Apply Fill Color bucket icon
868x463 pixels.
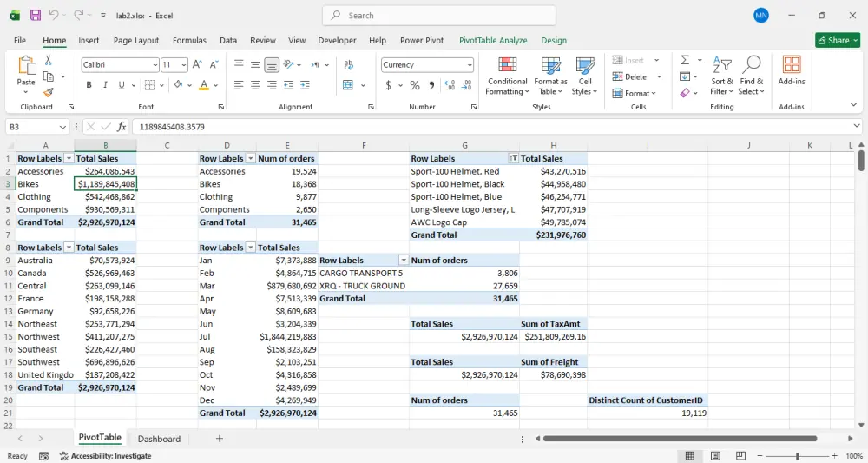[178, 85]
